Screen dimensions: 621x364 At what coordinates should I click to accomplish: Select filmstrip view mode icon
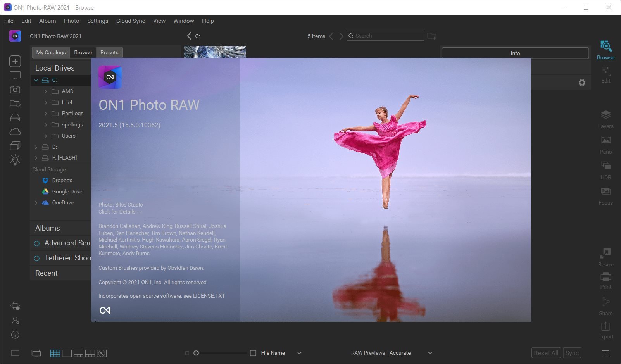[x=78, y=353]
